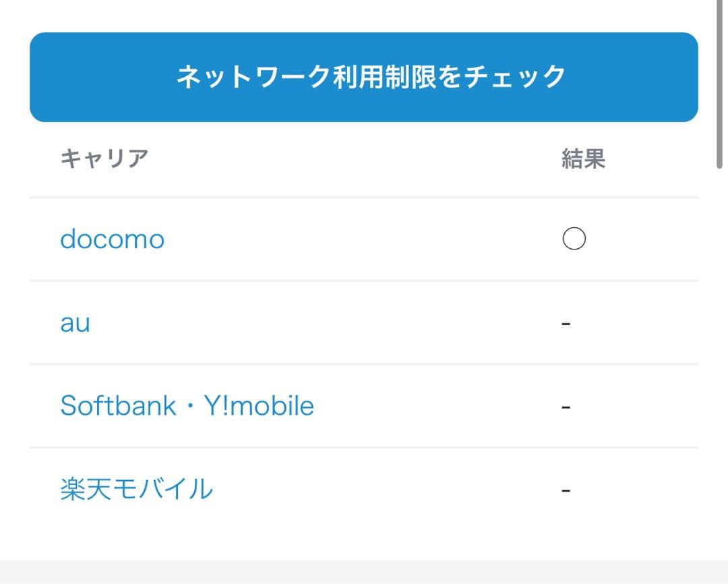Click the キャリア column header
The width and height of the screenshot is (728, 584).
104,159
